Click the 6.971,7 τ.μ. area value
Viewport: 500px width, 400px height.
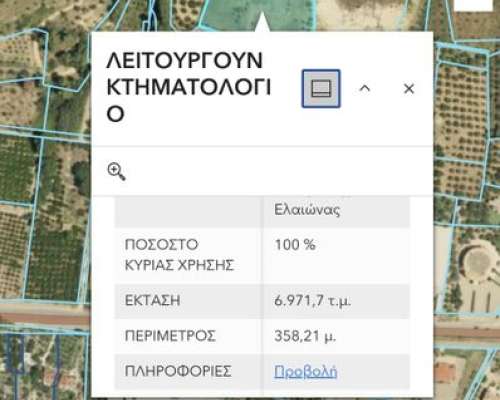[312, 301]
